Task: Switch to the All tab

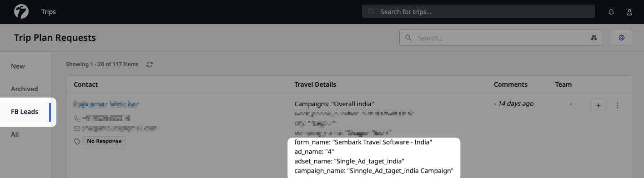Action: click(15, 134)
